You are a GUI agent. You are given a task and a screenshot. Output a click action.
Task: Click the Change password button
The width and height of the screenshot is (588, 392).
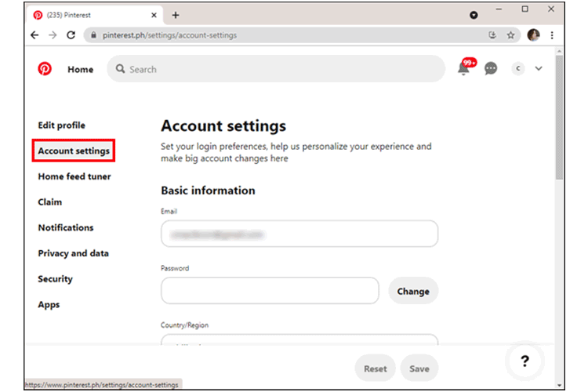pyautogui.click(x=412, y=291)
